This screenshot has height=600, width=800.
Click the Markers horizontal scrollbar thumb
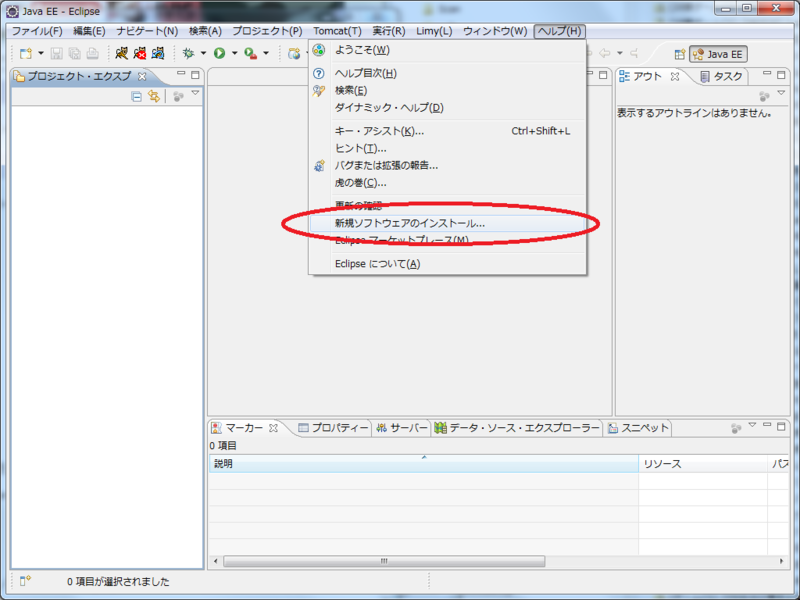[384, 561]
